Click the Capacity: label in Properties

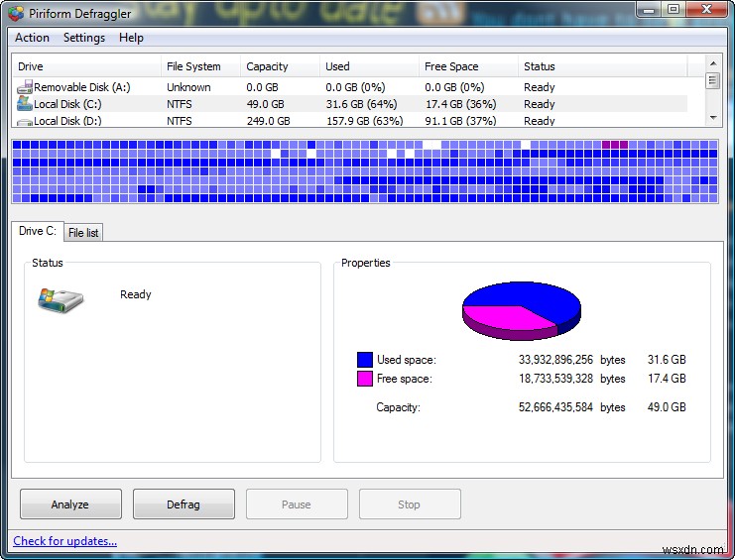click(x=398, y=407)
